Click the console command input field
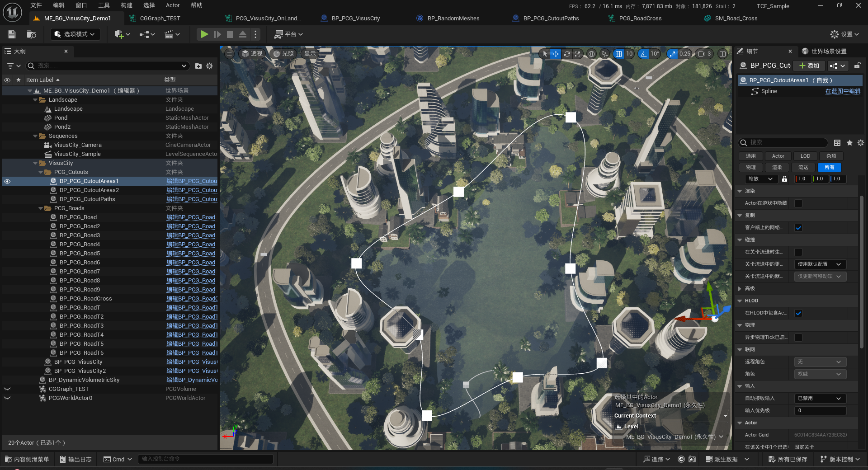 click(206, 459)
